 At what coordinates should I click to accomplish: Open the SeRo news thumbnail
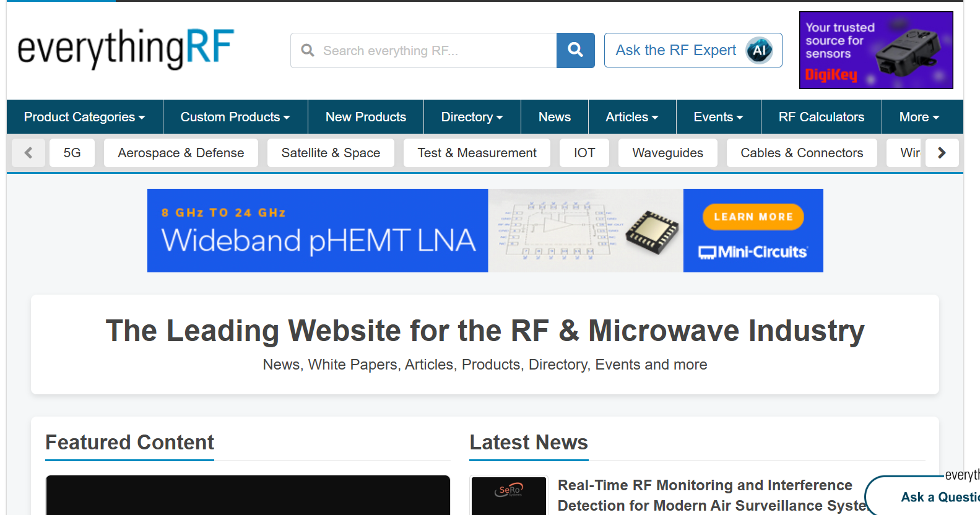point(509,495)
